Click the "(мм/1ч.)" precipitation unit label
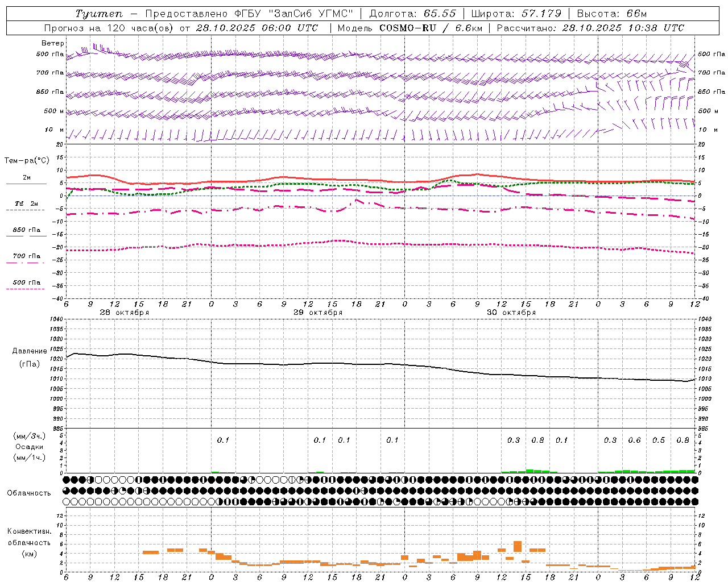This screenshot has height=582, width=728. click(30, 458)
